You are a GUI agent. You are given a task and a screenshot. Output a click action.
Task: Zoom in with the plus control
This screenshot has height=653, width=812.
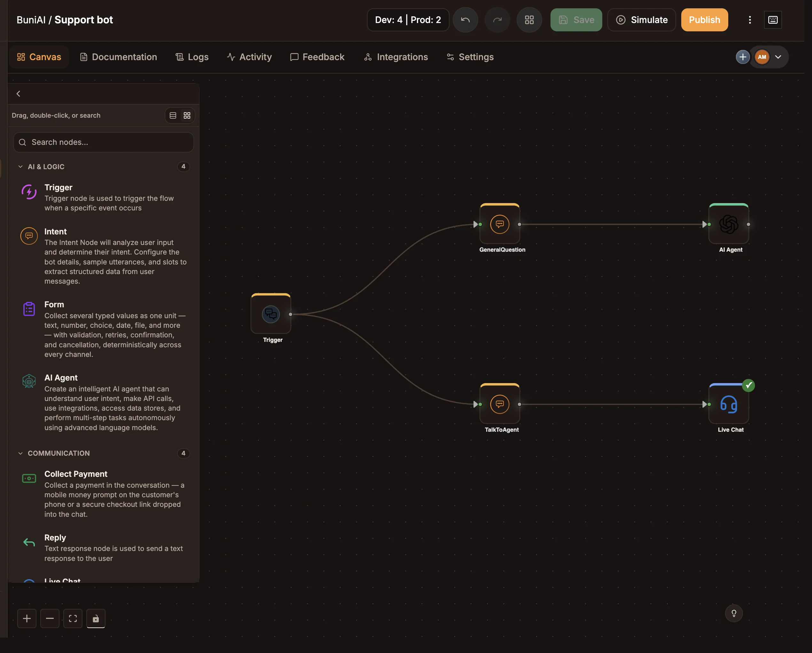click(x=27, y=618)
